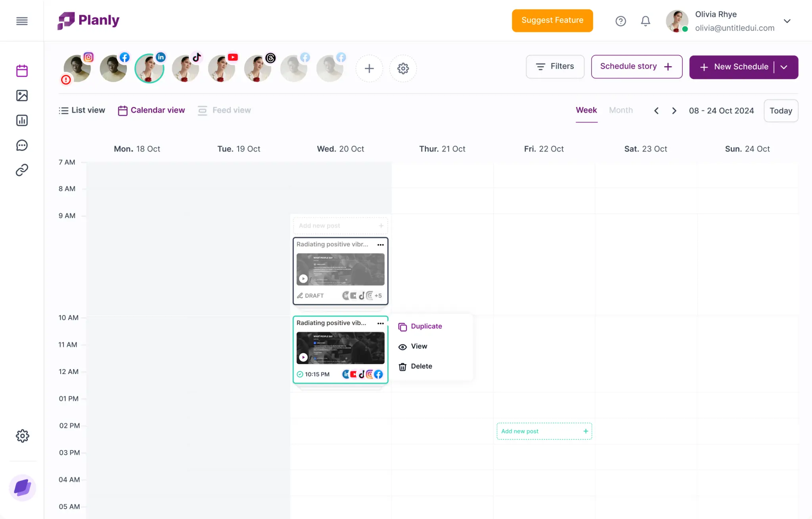
Task: Switch to the Month tab
Action: click(x=620, y=110)
